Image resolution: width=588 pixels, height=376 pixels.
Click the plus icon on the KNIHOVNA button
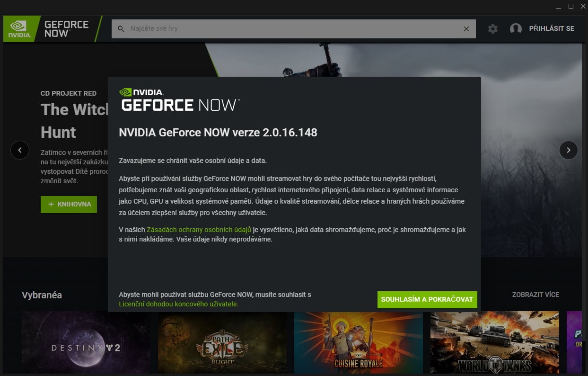(x=50, y=204)
